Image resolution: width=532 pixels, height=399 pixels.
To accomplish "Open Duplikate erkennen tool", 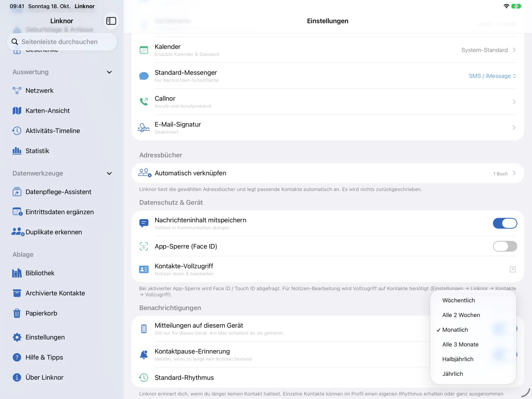I will (x=62, y=232).
